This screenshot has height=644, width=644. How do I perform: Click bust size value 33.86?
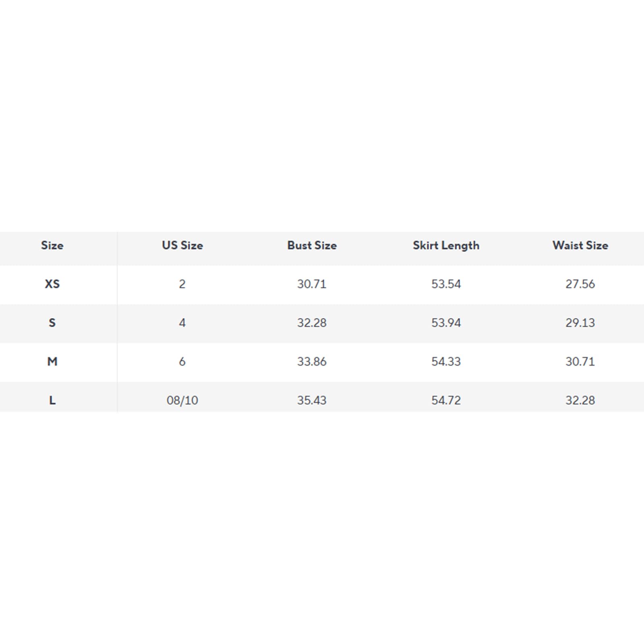[312, 361]
